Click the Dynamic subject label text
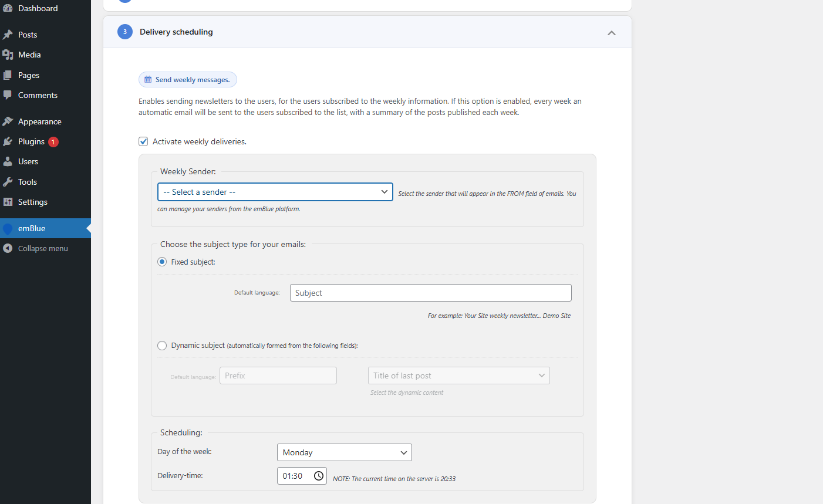 click(264, 346)
